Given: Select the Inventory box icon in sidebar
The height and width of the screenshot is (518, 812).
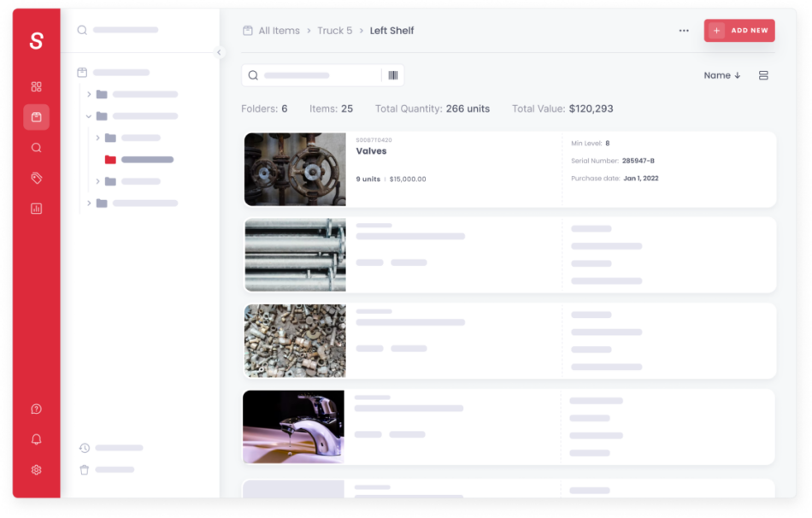Looking at the screenshot, I should coord(36,118).
